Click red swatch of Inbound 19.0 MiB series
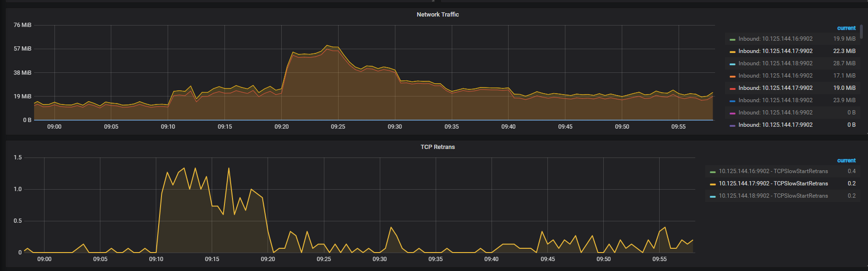The width and height of the screenshot is (868, 271). point(732,88)
